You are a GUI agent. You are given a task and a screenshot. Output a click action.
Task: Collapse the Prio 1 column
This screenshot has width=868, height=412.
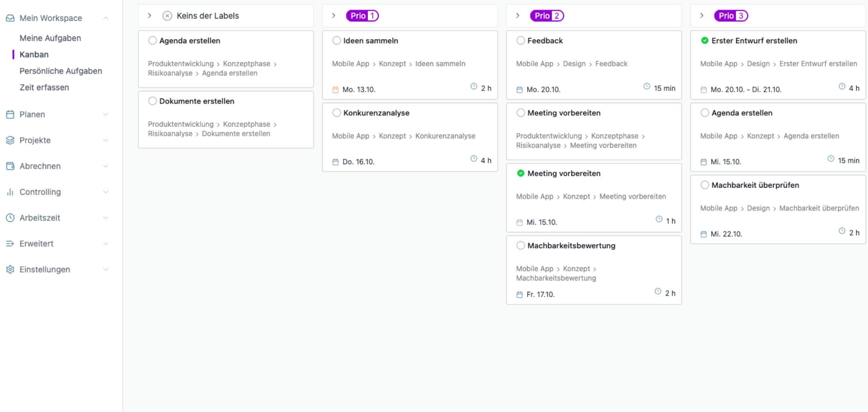pyautogui.click(x=334, y=15)
